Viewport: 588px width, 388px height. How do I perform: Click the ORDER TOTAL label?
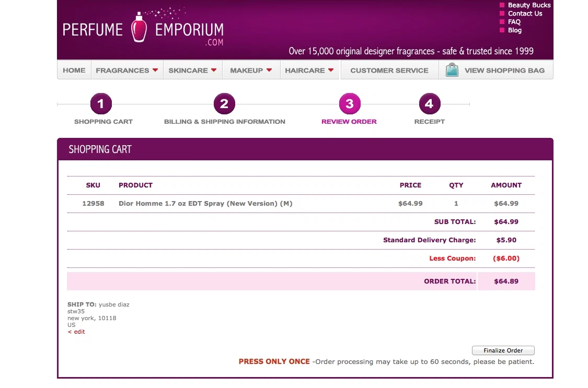pyautogui.click(x=449, y=281)
